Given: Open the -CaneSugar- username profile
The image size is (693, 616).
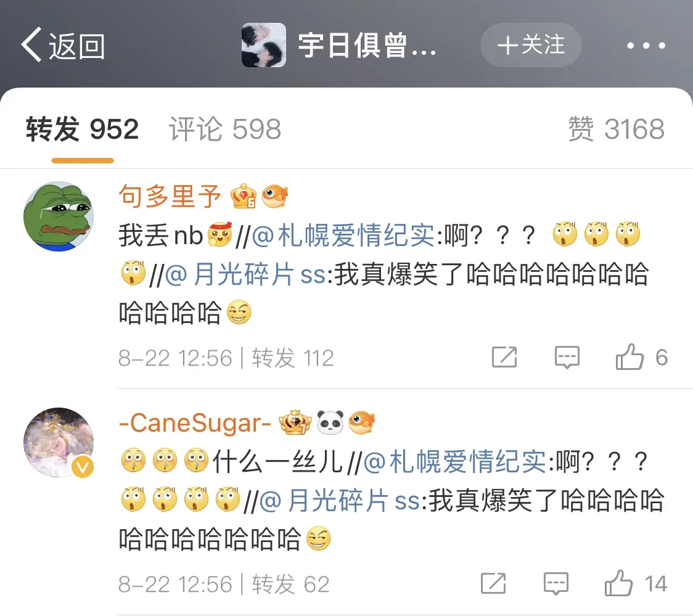Looking at the screenshot, I should pyautogui.click(x=195, y=423).
